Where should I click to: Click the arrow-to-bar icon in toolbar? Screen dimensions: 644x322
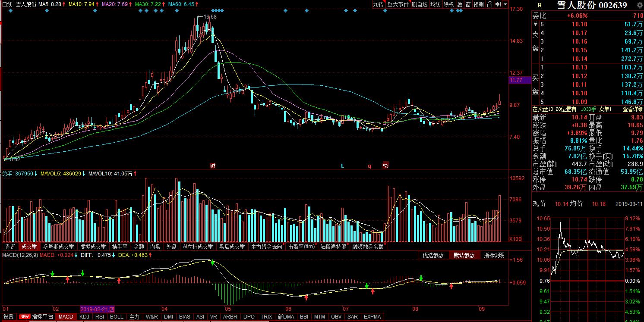click(x=498, y=4)
